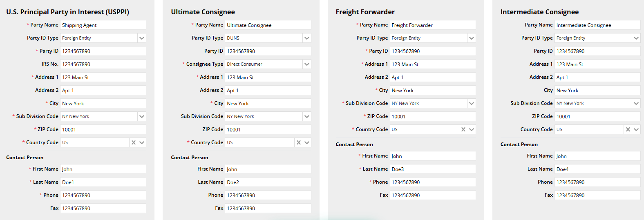Expand Ultimate Consignee Party ID Type DUNS dropdown
644x220 pixels.
(x=307, y=38)
